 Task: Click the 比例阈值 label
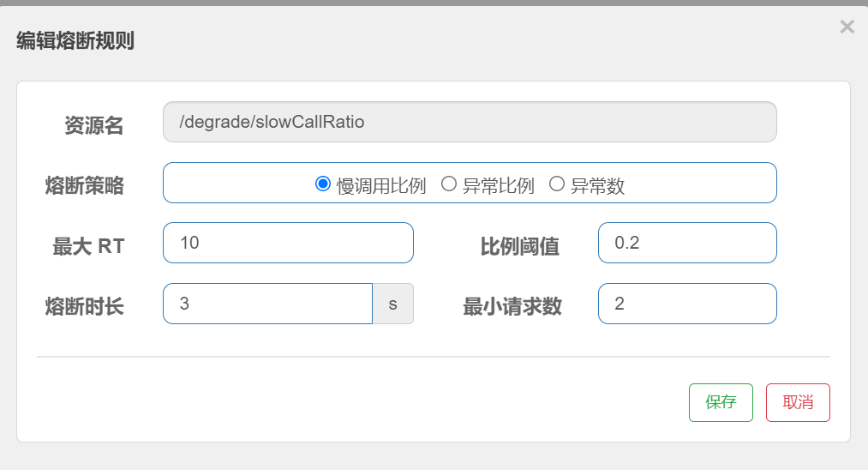click(x=519, y=246)
